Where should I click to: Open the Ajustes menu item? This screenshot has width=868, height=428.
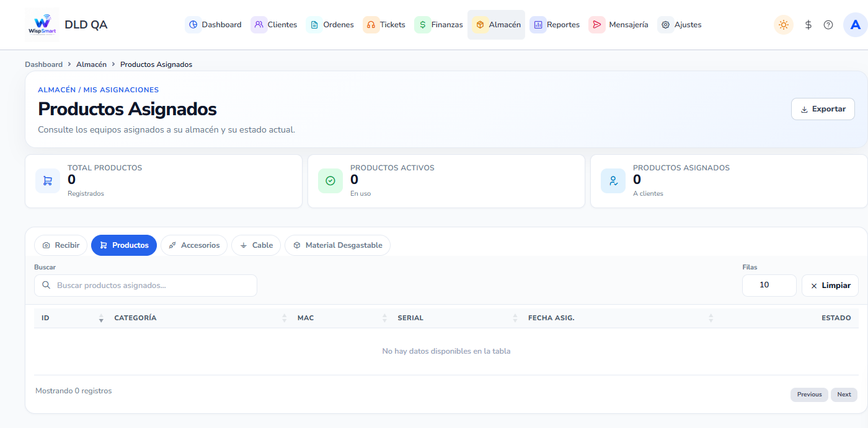(680, 25)
